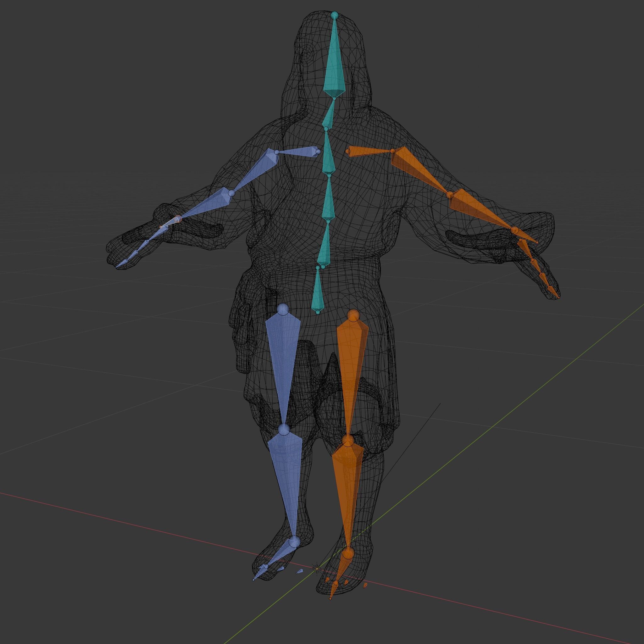The height and width of the screenshot is (644, 644).
Task: Click the orange hip joint sphere
Action: (x=353, y=315)
